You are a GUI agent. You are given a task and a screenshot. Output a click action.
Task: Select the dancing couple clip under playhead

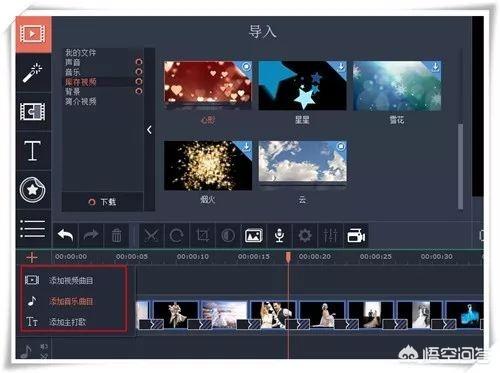click(x=274, y=315)
